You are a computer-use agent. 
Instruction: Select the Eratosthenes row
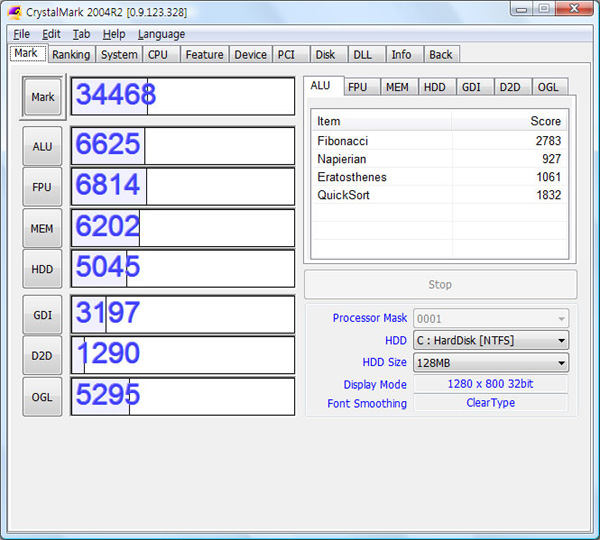coord(439,177)
